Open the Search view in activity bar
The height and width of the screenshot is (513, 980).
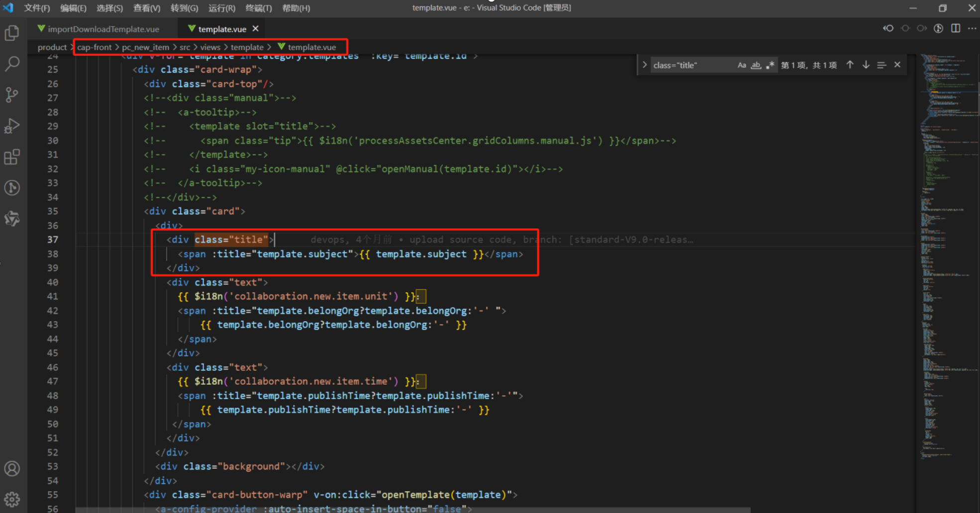click(x=12, y=63)
